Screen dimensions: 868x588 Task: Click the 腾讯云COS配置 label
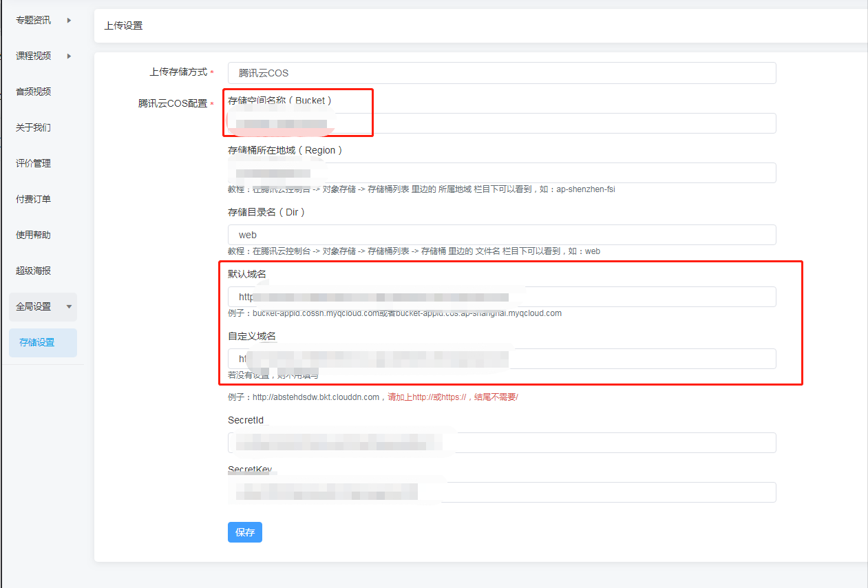click(173, 104)
